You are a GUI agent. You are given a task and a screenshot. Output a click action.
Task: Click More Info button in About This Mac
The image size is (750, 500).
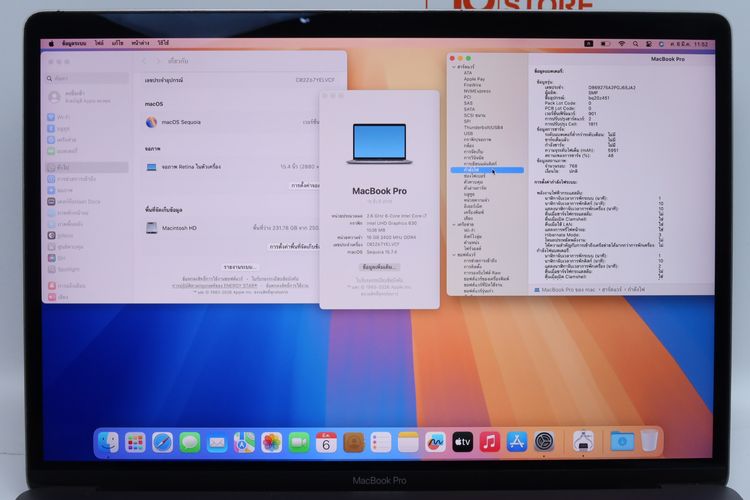(379, 267)
